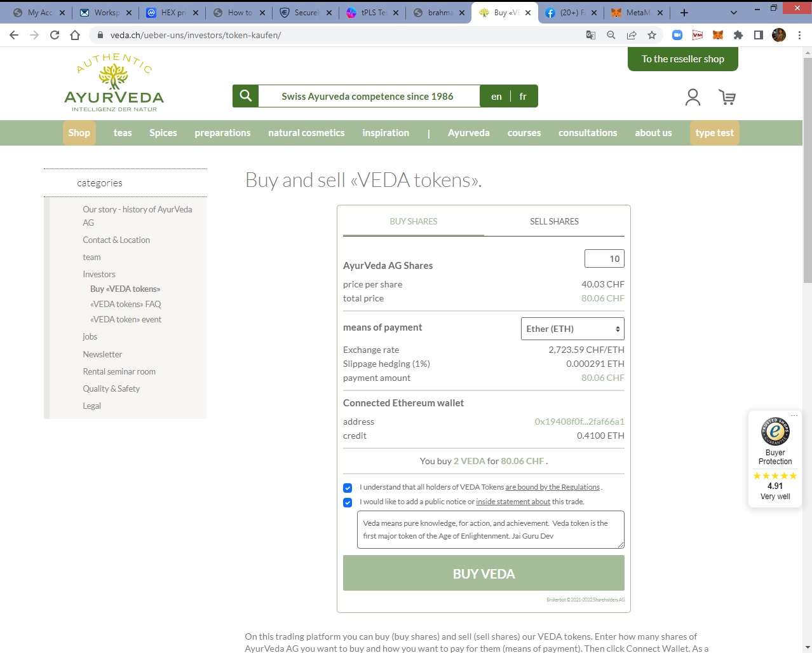
Task: Switch to the MetaMask browser tab
Action: pyautogui.click(x=637, y=12)
